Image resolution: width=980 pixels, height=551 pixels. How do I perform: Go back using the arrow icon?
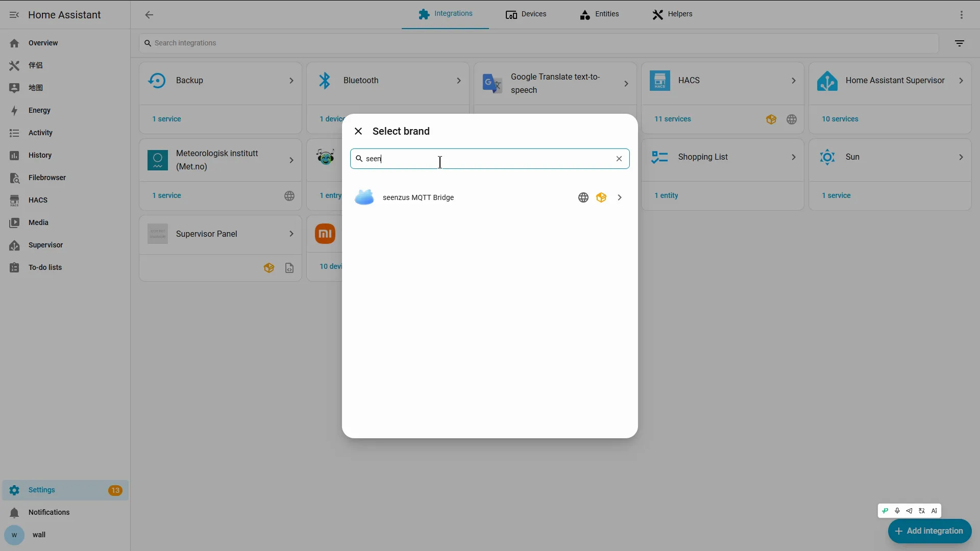click(149, 15)
